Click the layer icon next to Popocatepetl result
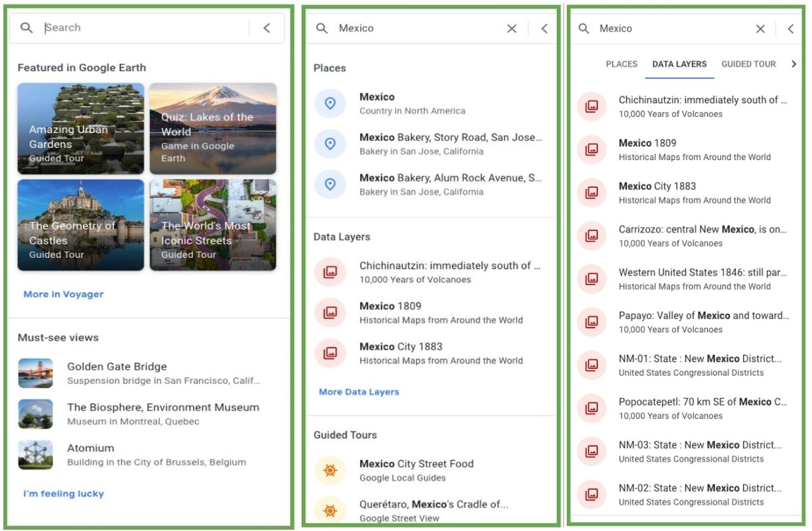The width and height of the screenshot is (812, 531). pyautogui.click(x=592, y=408)
